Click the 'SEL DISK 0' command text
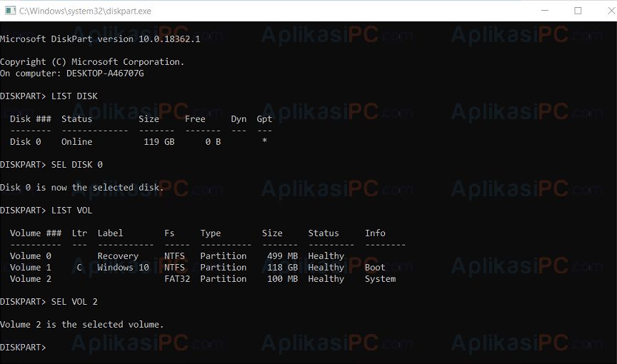617x364 pixels. click(x=76, y=164)
